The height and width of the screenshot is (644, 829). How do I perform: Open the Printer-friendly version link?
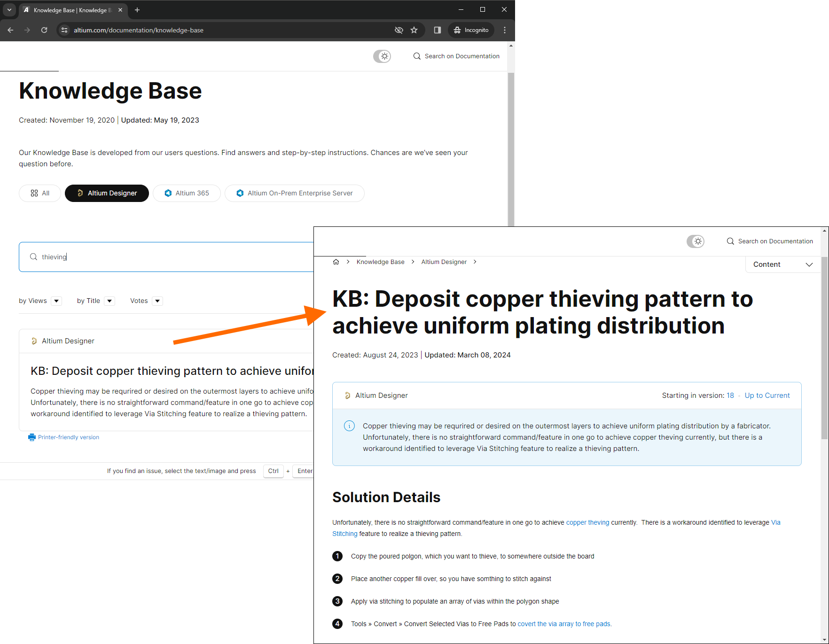[69, 437]
